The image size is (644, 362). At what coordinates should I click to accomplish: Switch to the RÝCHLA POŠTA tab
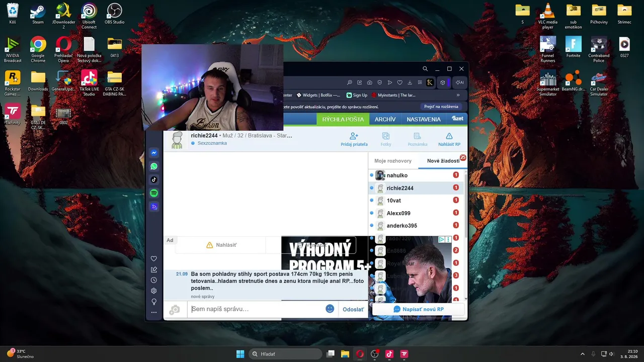(x=343, y=119)
